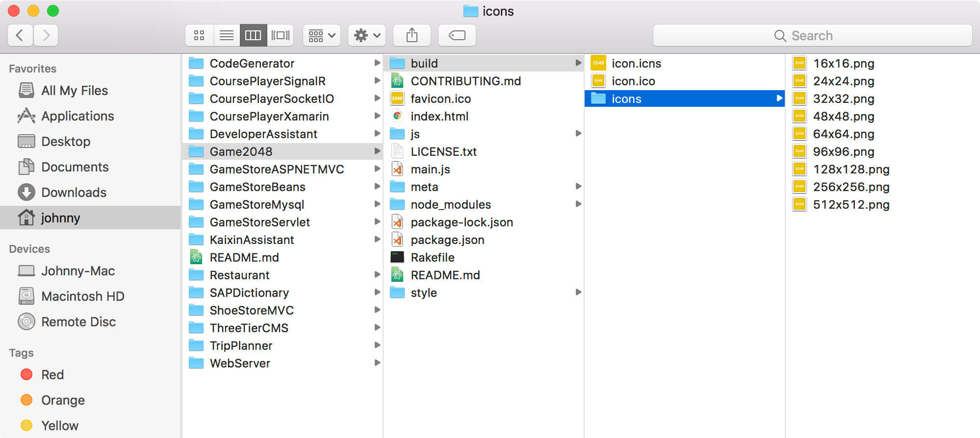
Task: Go forward with the right arrow
Action: (46, 35)
